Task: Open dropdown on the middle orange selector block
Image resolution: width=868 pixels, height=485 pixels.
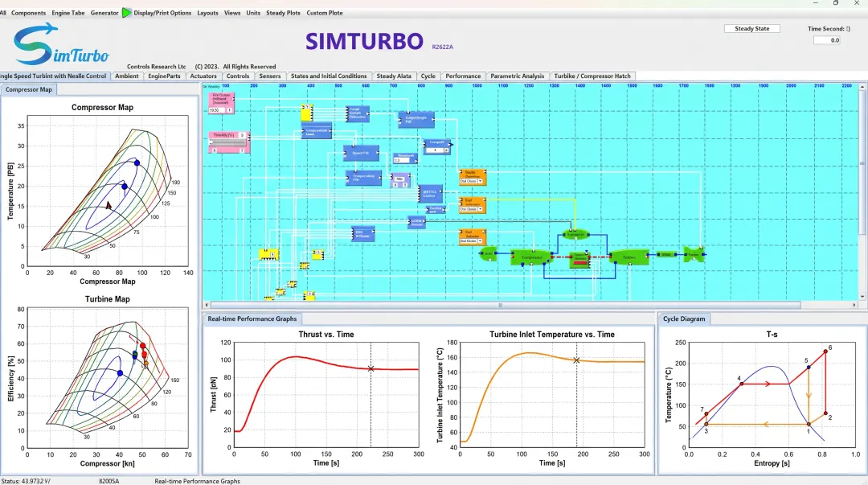Action: pyautogui.click(x=480, y=209)
